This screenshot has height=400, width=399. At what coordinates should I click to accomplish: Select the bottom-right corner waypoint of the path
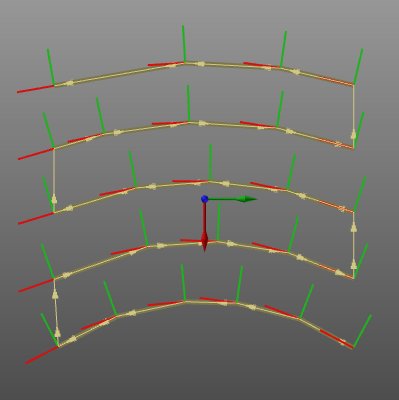(353, 348)
